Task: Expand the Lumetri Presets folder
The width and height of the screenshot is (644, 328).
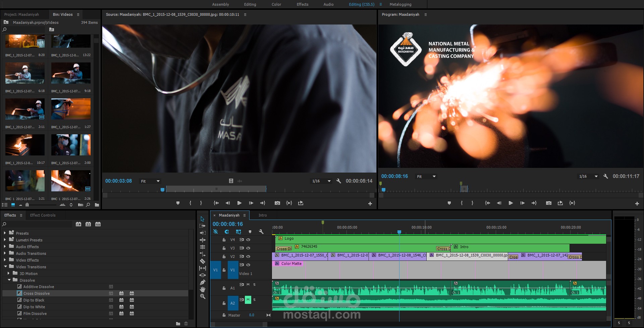Action: click(x=5, y=240)
